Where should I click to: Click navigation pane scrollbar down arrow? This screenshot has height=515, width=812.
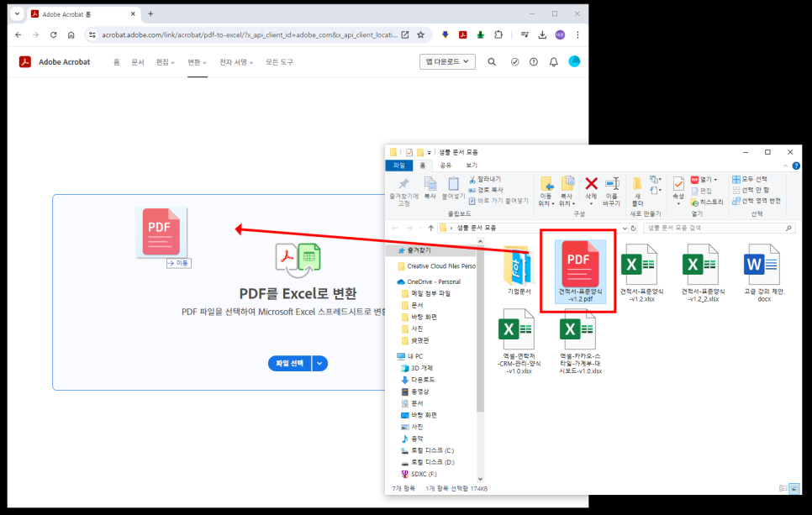(x=480, y=479)
